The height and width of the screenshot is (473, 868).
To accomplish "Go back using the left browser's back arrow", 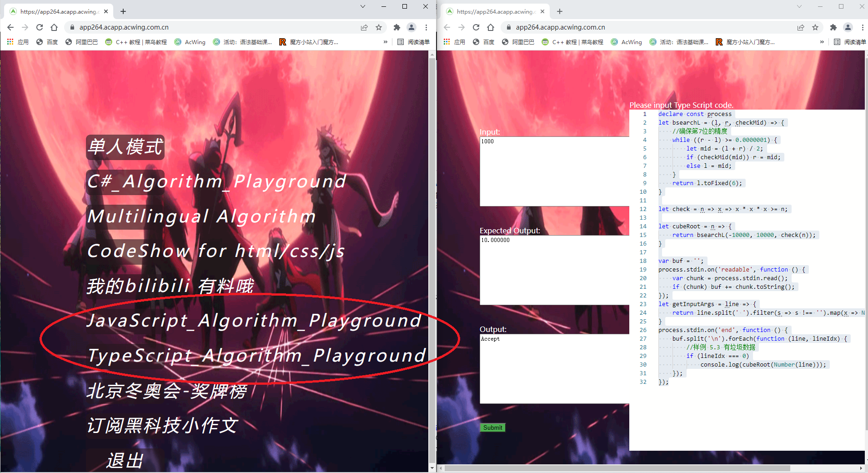I will [x=10, y=27].
